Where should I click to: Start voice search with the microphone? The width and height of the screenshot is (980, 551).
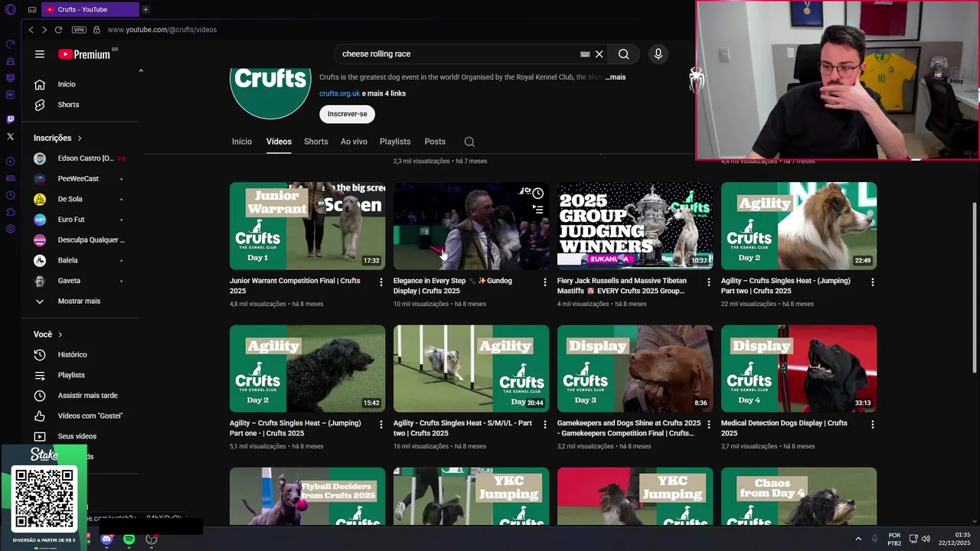coord(658,54)
